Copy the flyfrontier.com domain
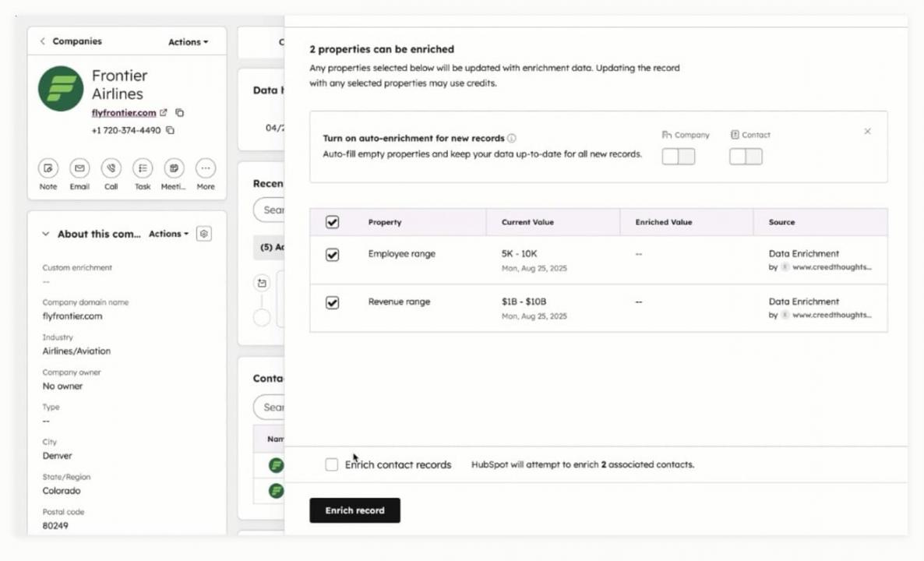The width and height of the screenshot is (924, 561). pyautogui.click(x=180, y=112)
